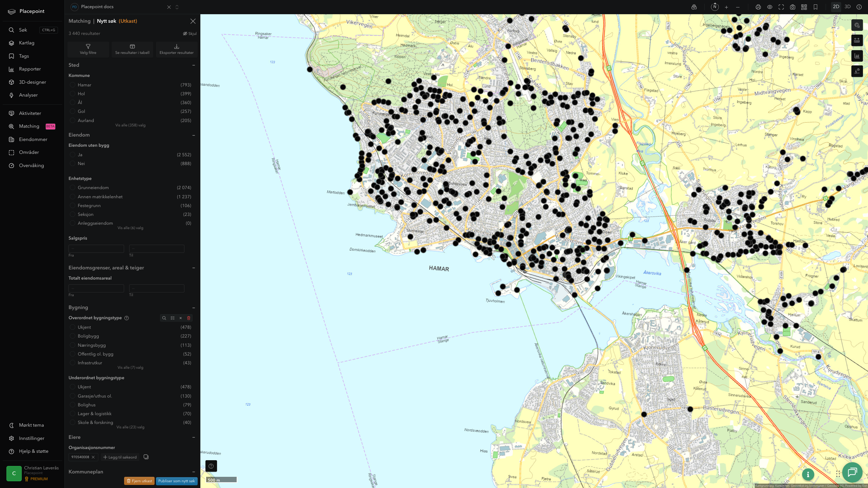Open the map statistics chart tool
Image resolution: width=868 pixels, height=488 pixels.
(857, 56)
